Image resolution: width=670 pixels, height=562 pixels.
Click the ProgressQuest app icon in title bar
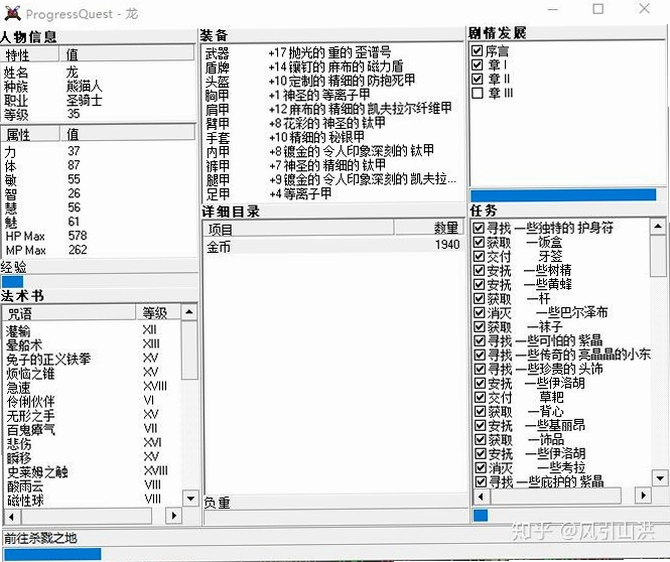pos(12,13)
